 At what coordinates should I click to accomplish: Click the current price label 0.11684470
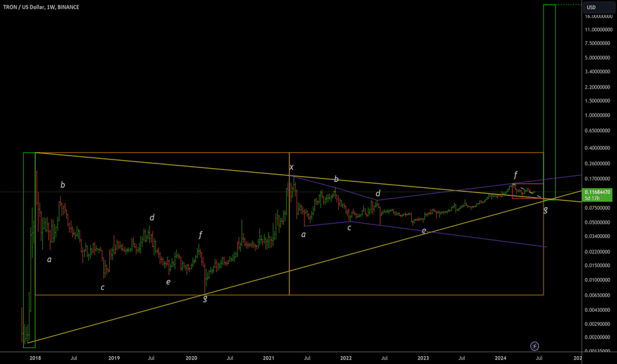(597, 192)
